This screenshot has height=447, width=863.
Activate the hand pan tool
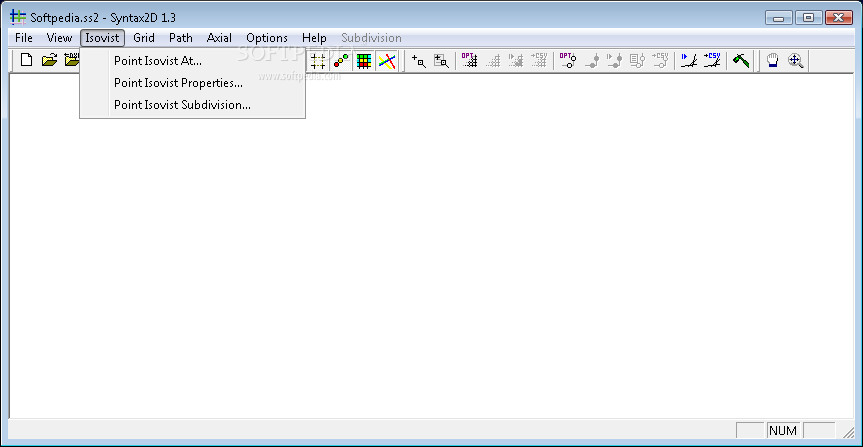(x=772, y=60)
